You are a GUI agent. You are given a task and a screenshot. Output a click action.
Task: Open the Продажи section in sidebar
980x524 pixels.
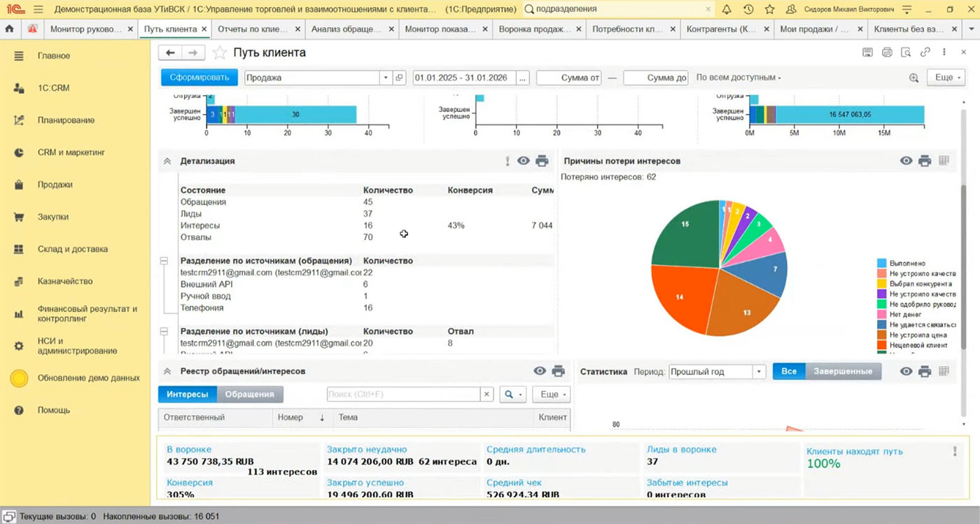pyautogui.click(x=55, y=185)
